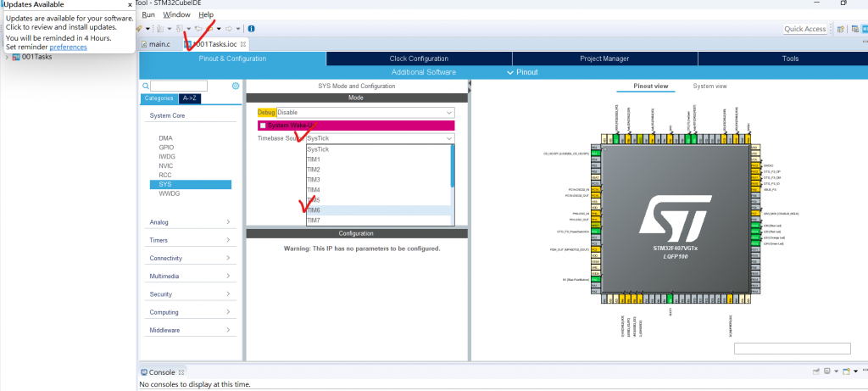
Task: Switch to the main.c editor tab
Action: pos(156,44)
